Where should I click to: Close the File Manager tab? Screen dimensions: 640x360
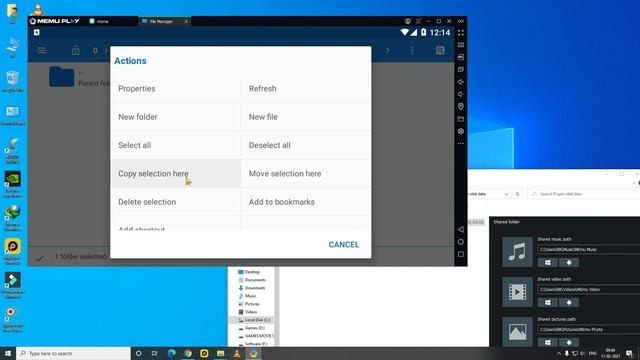[x=186, y=21]
